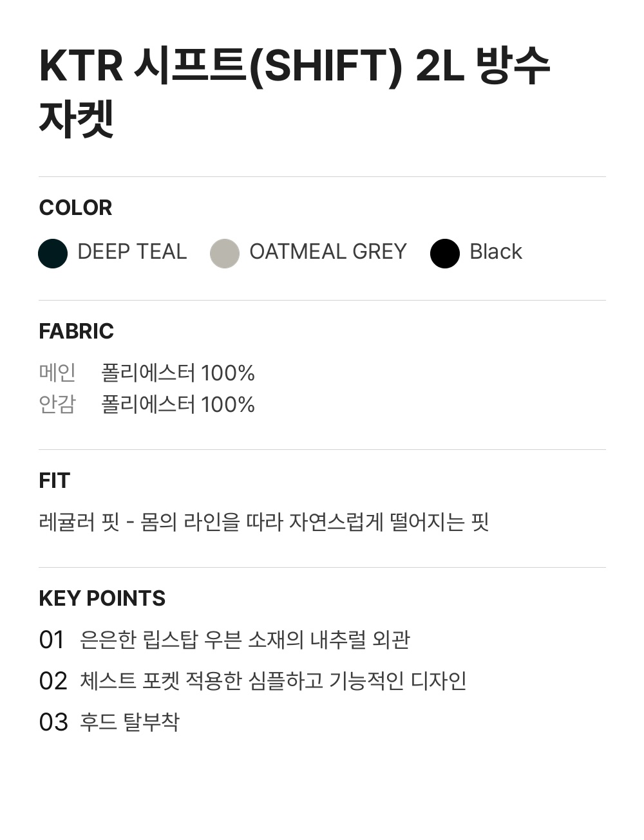644x840 pixels.
Task: Click the DEEP TEAL color label
Action: (132, 252)
